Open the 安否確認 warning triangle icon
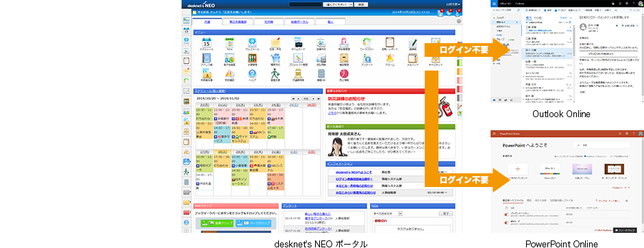The height and width of the screenshot is (248, 644). [230, 73]
